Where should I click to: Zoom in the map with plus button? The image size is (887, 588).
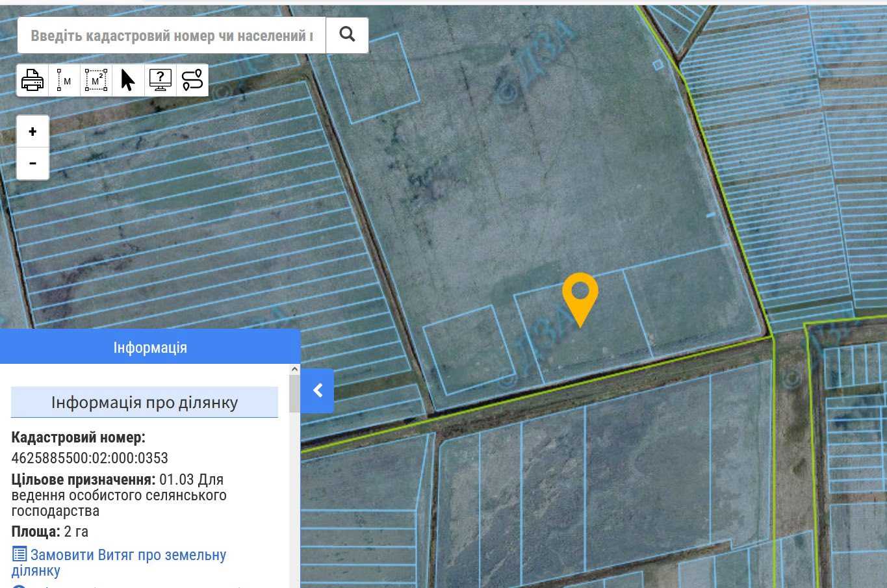coord(32,132)
